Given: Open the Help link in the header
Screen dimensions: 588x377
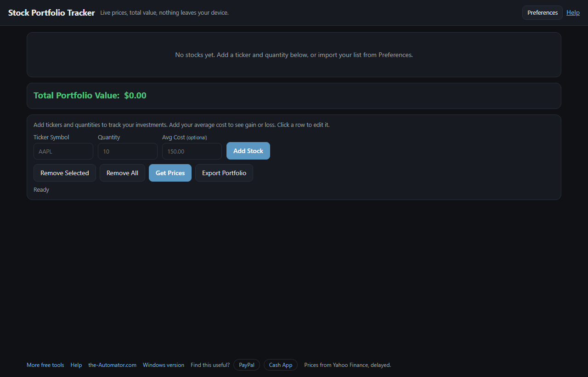Looking at the screenshot, I should (573, 13).
